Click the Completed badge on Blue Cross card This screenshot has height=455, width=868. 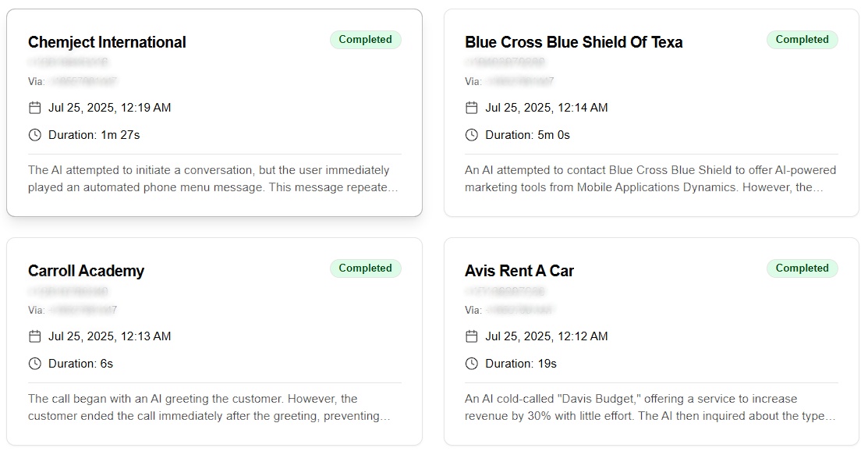click(x=802, y=39)
